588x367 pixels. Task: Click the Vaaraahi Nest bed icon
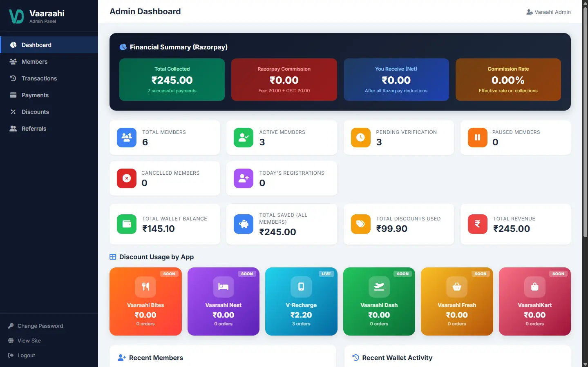(224, 287)
